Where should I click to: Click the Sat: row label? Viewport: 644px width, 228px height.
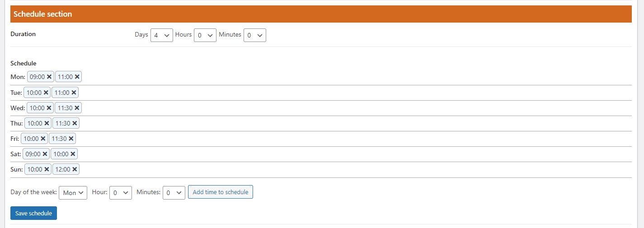(x=16, y=154)
